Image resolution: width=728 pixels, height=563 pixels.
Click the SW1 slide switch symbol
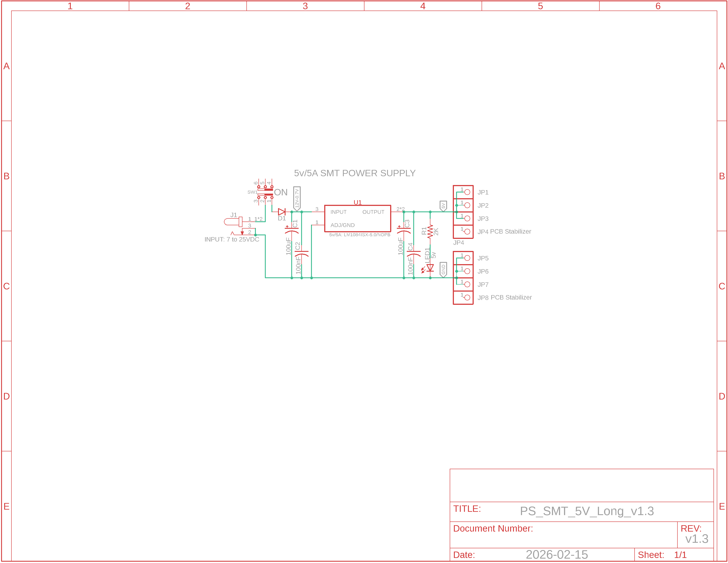[x=265, y=192]
